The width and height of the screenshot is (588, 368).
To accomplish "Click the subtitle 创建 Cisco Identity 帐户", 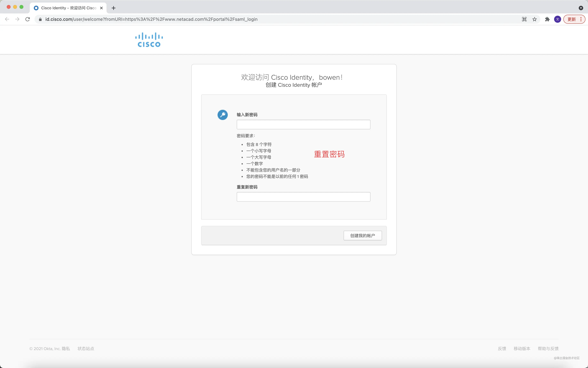I will 294,85.
